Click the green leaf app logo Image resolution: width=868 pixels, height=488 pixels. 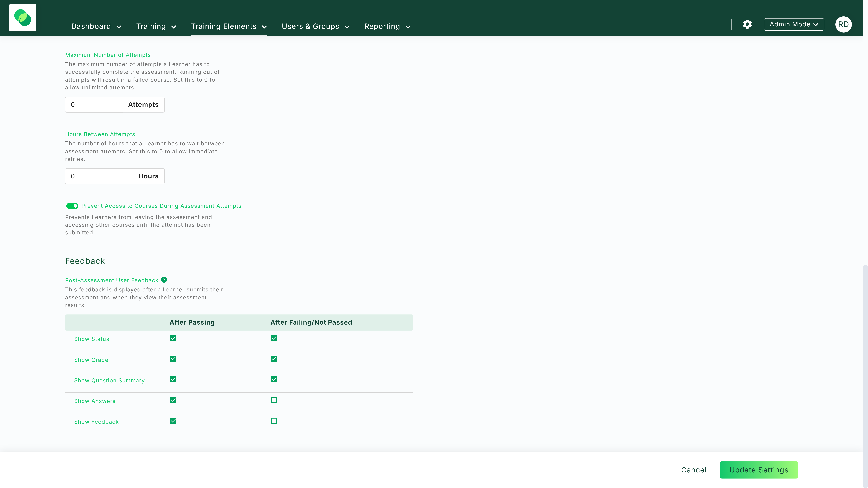point(23,18)
